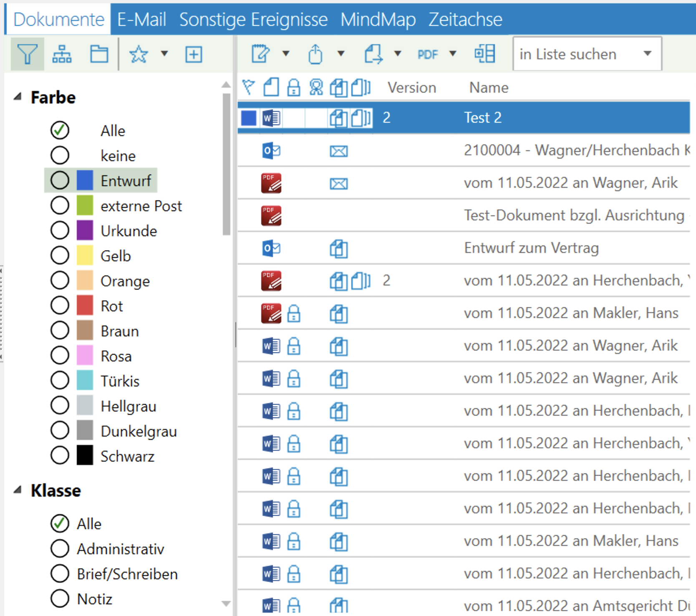Toggle the filter funnel icon
696x616 pixels.
tap(27, 54)
